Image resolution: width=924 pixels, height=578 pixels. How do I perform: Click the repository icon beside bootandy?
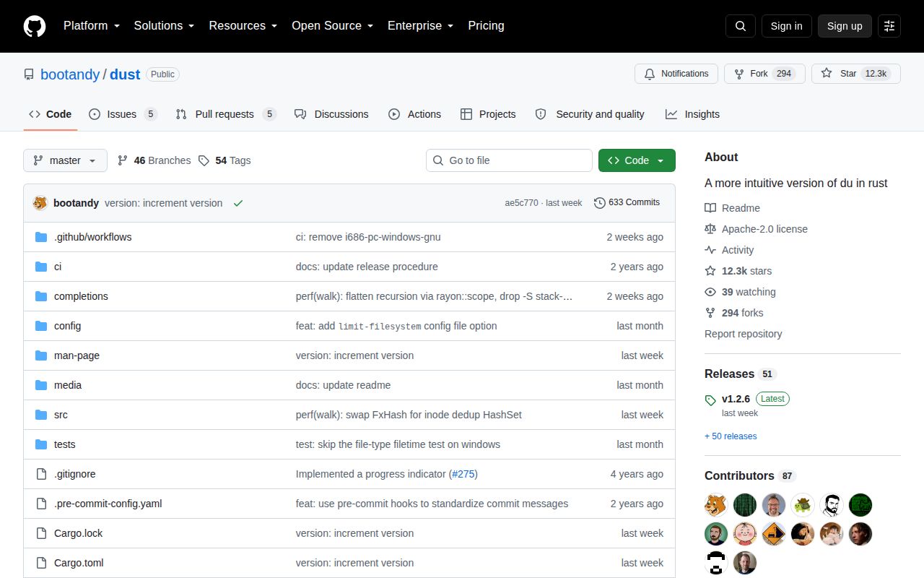pos(29,74)
